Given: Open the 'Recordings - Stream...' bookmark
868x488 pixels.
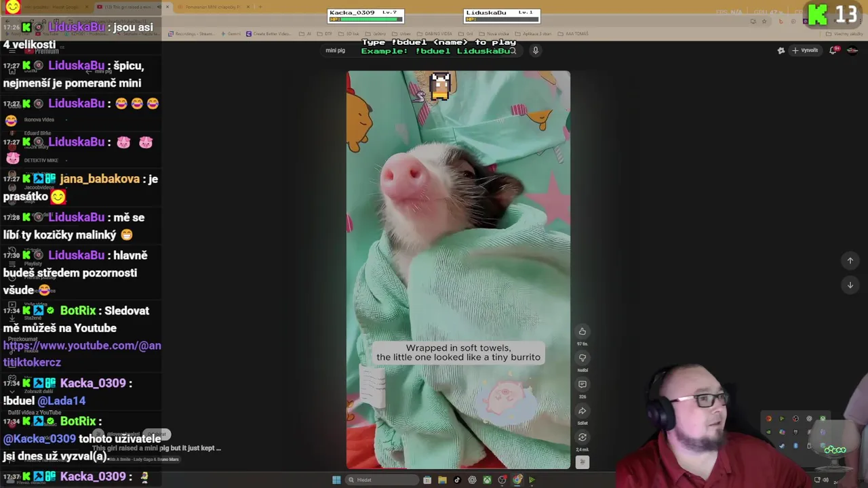Looking at the screenshot, I should tap(192, 34).
